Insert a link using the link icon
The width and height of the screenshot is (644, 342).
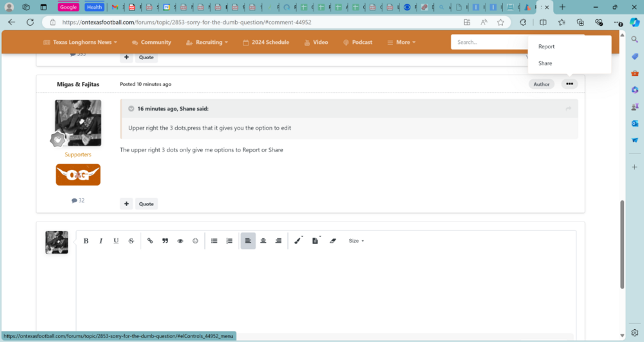click(150, 241)
